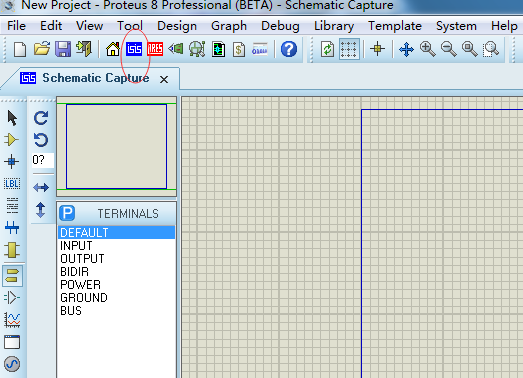This screenshot has width=523, height=378.
Task: Select the Generator Mode sine icon
Action: click(12, 364)
